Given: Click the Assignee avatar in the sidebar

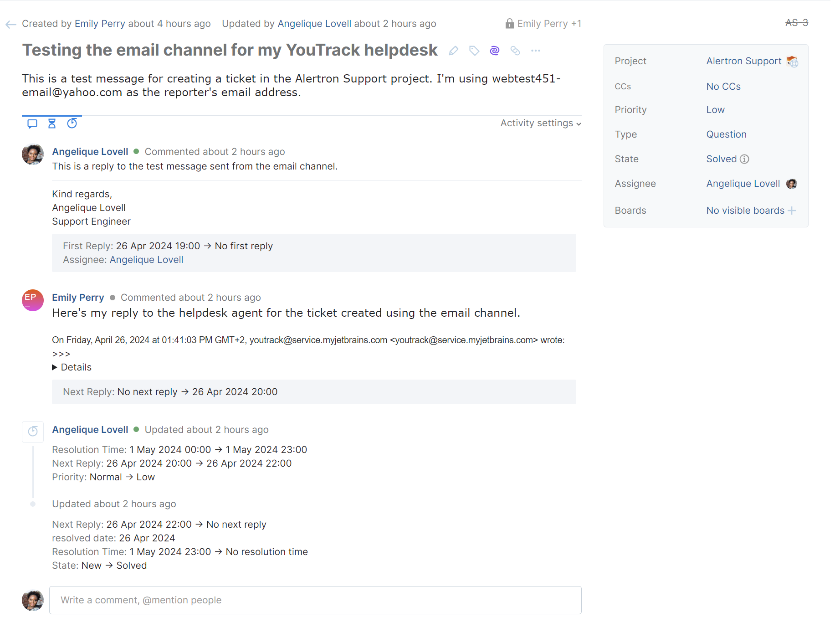Looking at the screenshot, I should [791, 184].
